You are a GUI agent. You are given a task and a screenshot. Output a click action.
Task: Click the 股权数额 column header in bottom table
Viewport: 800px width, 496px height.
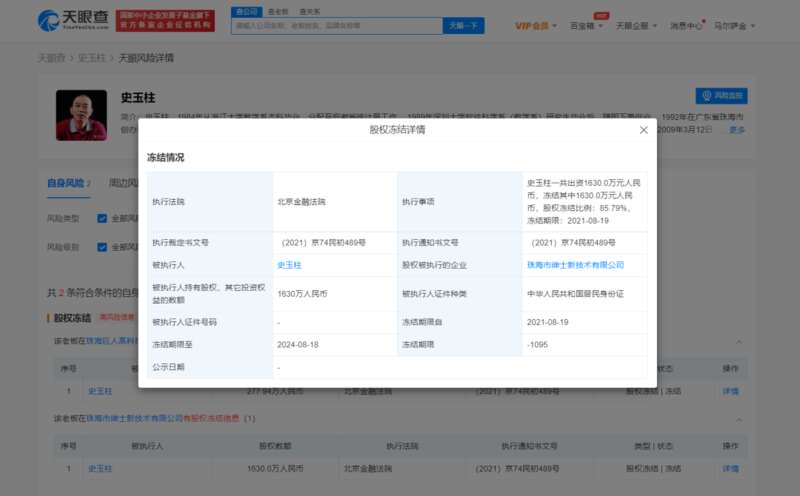(x=275, y=446)
